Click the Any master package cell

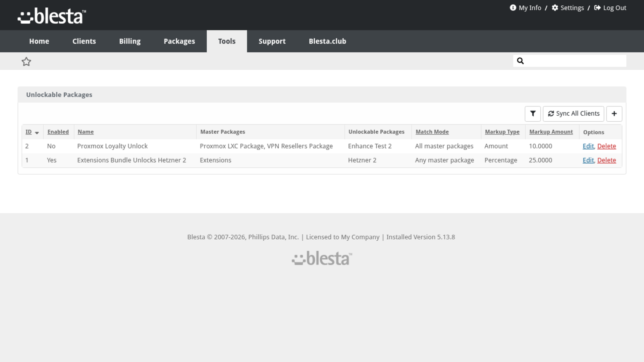tap(444, 160)
